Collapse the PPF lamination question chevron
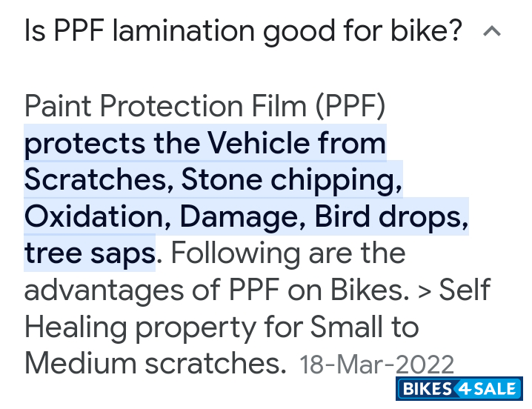 (492, 32)
